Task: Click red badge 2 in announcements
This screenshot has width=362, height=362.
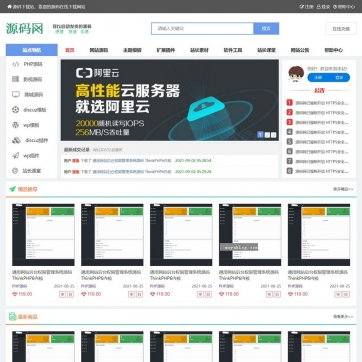Action: (290, 112)
